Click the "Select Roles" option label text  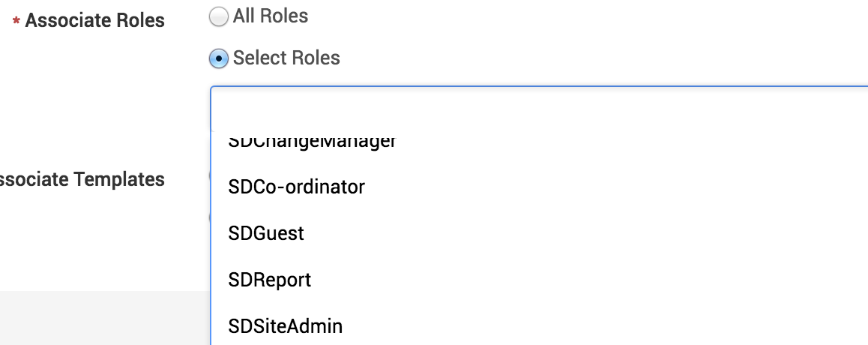[286, 58]
